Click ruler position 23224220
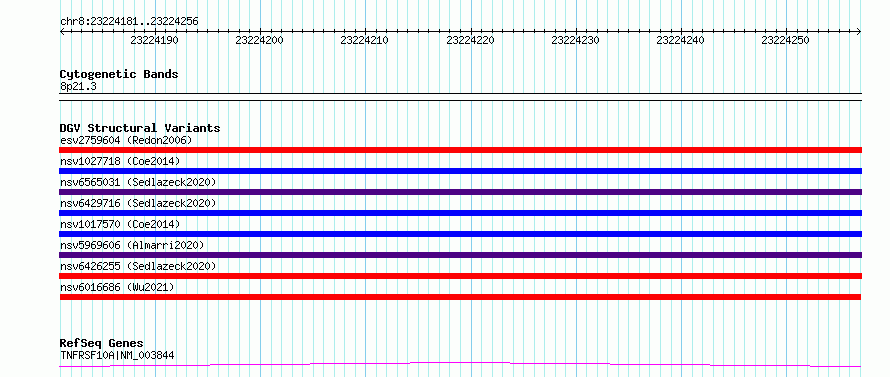 [471, 40]
